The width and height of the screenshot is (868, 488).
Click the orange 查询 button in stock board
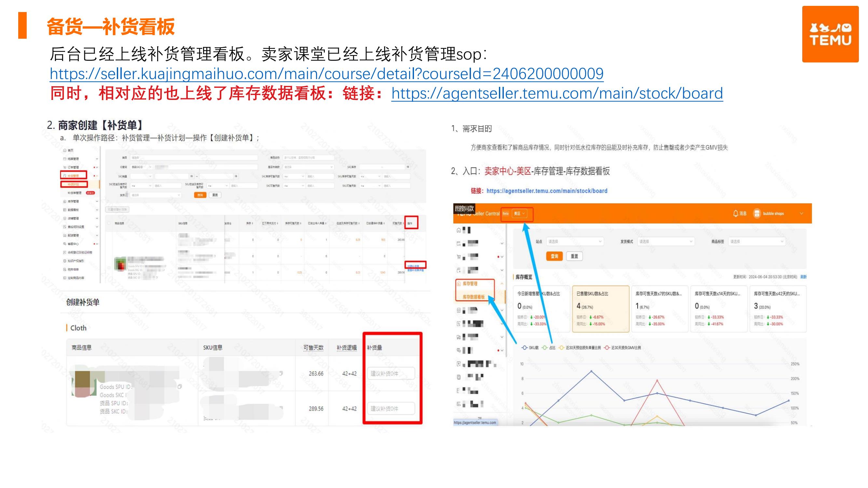(x=554, y=256)
